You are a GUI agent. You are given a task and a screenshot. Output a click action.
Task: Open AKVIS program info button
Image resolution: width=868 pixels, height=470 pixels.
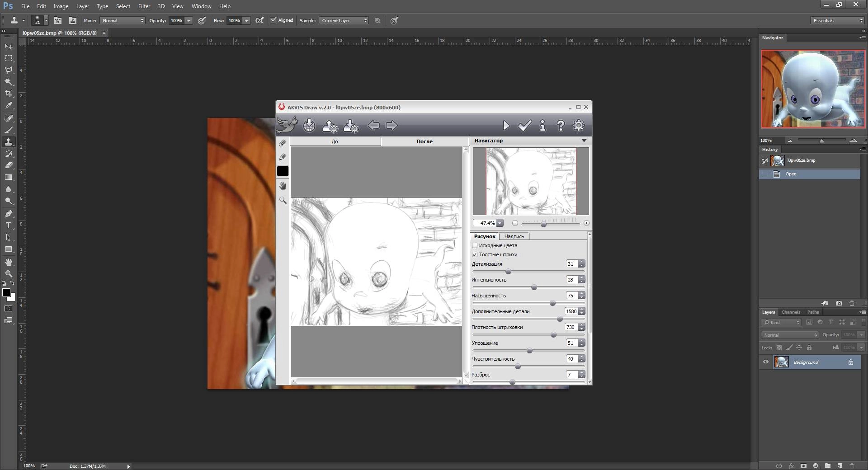(542, 125)
